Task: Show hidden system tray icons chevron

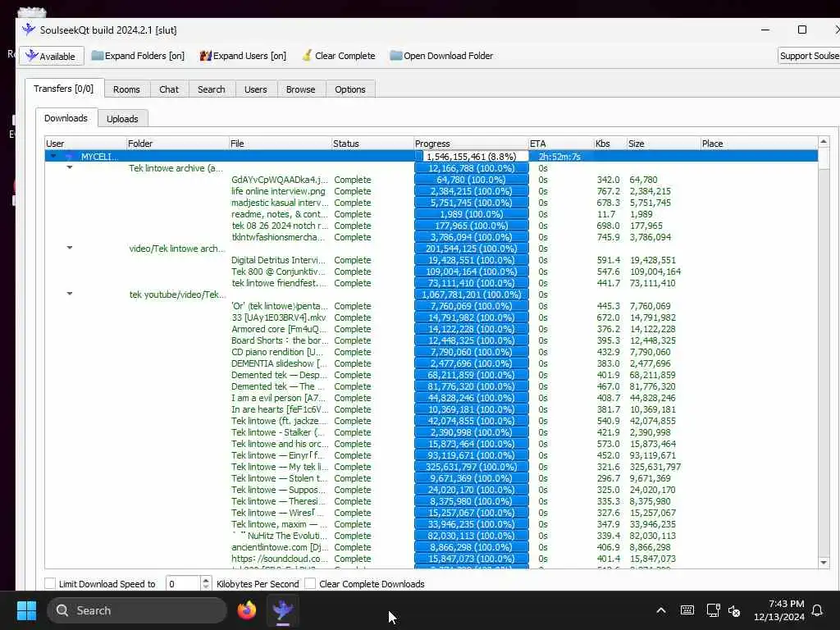Action: coord(661,610)
